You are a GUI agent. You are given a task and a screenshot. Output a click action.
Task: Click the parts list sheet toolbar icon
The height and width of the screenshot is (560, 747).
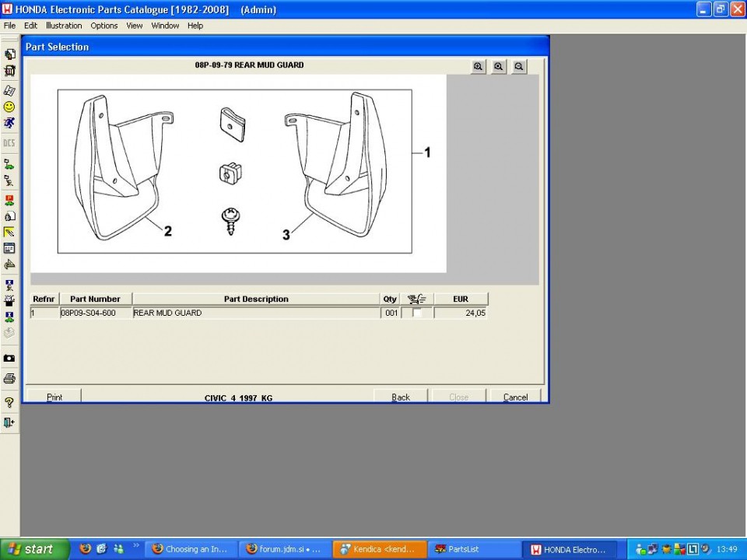(9, 90)
